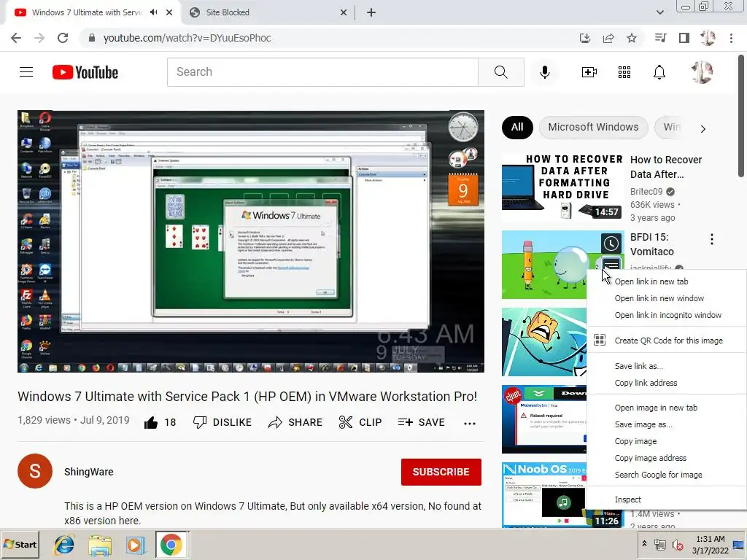Open more options for the BFDI 15 video
Screen dimensions: 747x560
pos(712,239)
